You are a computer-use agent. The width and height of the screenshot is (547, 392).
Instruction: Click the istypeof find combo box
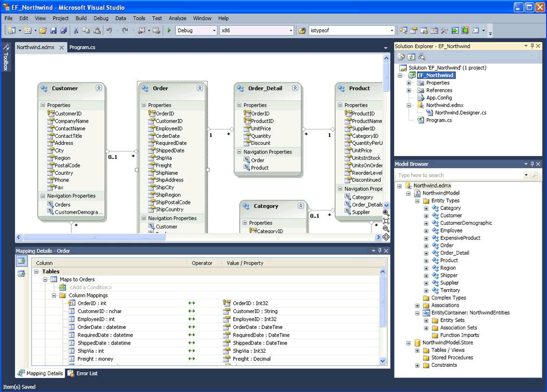(x=352, y=31)
